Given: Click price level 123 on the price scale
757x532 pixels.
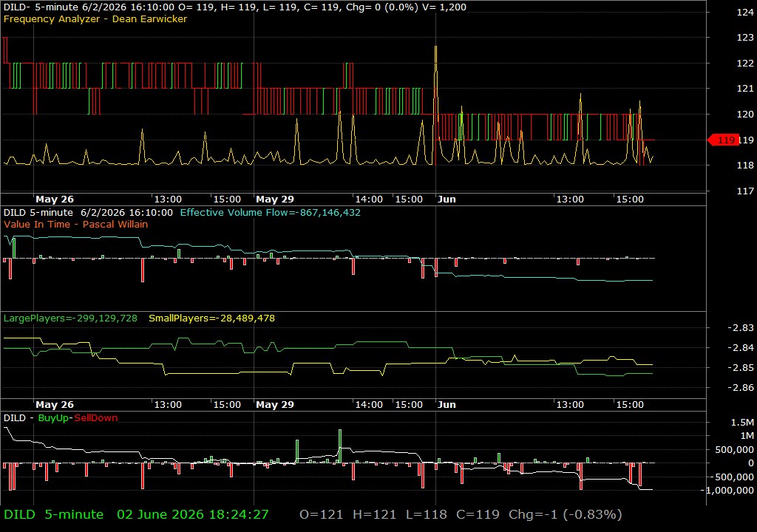Looking at the screenshot, I should tap(745, 37).
